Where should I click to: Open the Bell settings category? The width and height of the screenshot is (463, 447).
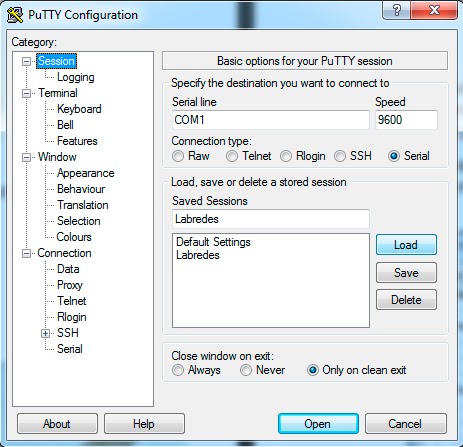point(65,125)
